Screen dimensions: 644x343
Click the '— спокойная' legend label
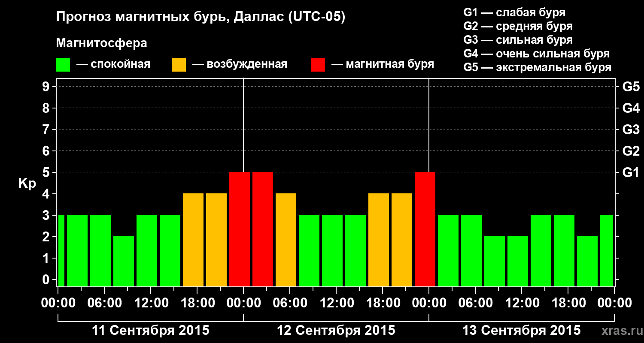pyautogui.click(x=113, y=65)
